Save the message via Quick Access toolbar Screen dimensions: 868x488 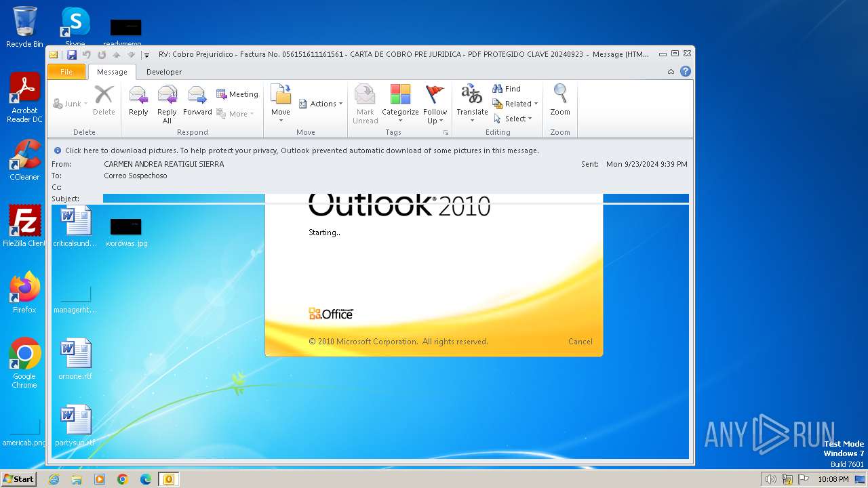point(71,54)
